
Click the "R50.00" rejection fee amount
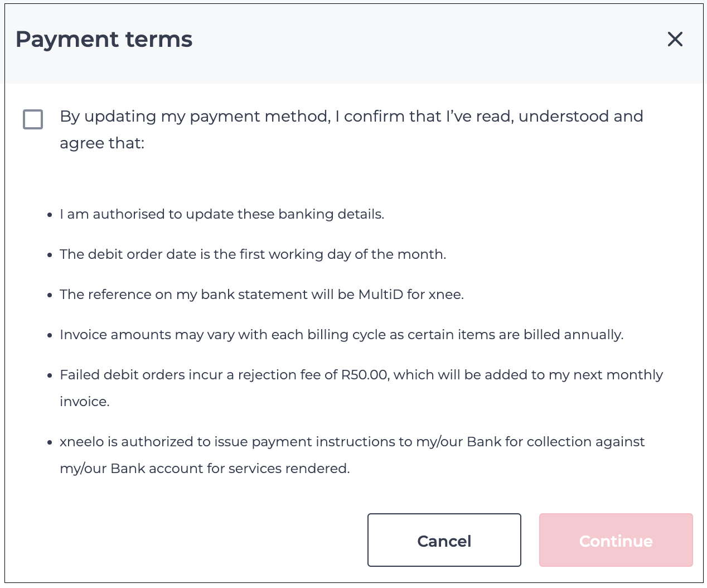pyautogui.click(x=365, y=375)
